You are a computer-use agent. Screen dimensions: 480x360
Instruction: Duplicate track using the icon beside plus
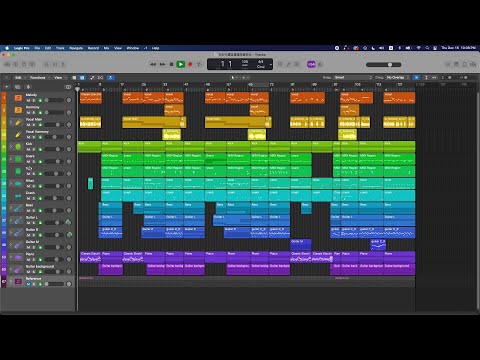[17, 87]
